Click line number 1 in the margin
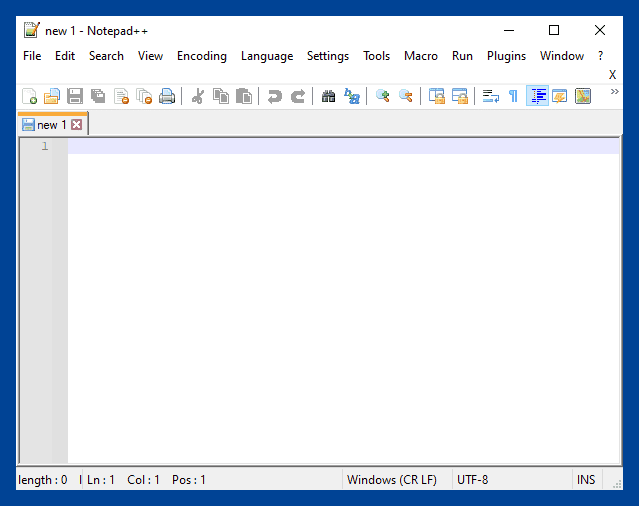The image size is (639, 506). coord(45,146)
